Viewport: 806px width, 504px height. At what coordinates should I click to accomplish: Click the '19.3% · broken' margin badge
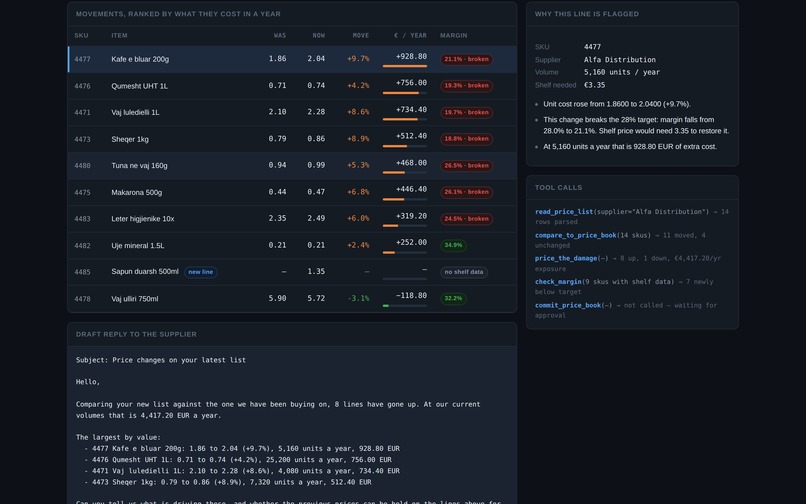[x=466, y=86]
